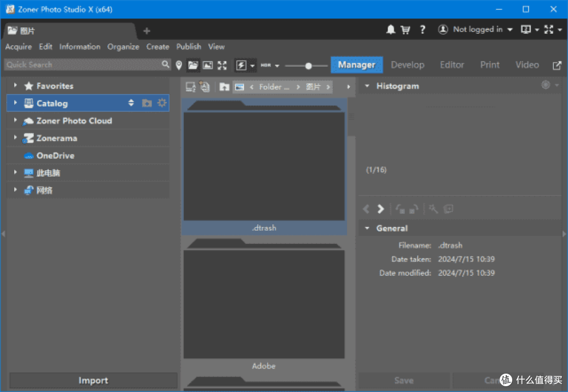This screenshot has width=568, height=392.
Task: Click the Save button
Action: (x=404, y=380)
